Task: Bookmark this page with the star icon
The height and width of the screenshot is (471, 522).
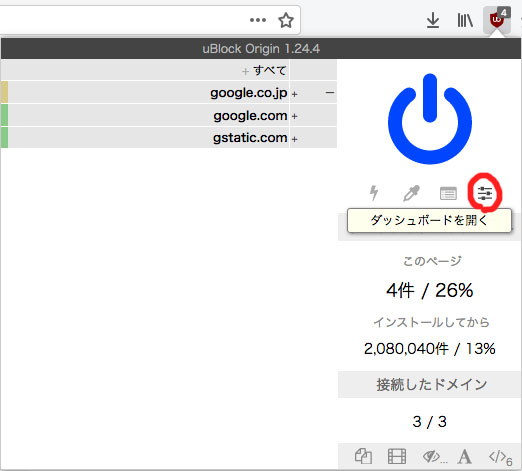Action: [x=286, y=20]
